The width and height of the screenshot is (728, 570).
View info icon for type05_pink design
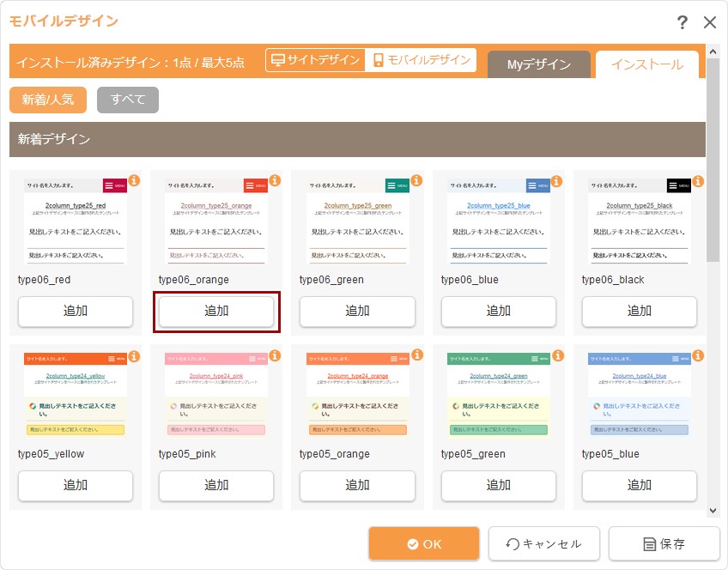[x=275, y=355]
